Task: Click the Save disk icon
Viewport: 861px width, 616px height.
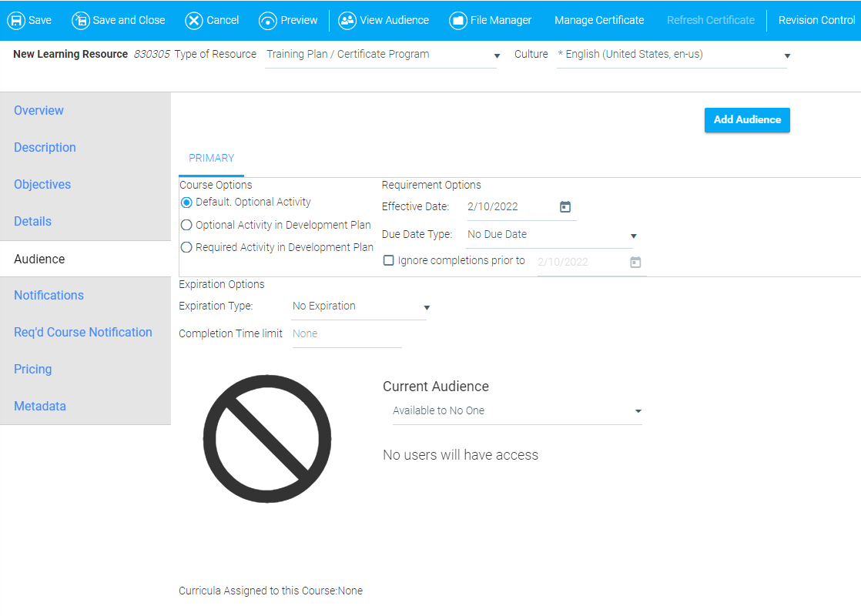Action: coord(16,20)
